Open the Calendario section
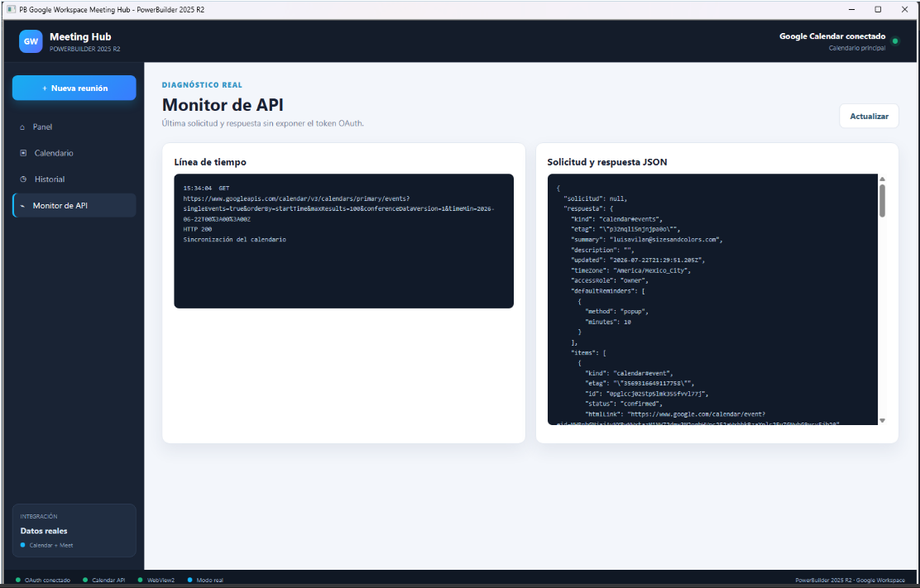 (x=74, y=153)
